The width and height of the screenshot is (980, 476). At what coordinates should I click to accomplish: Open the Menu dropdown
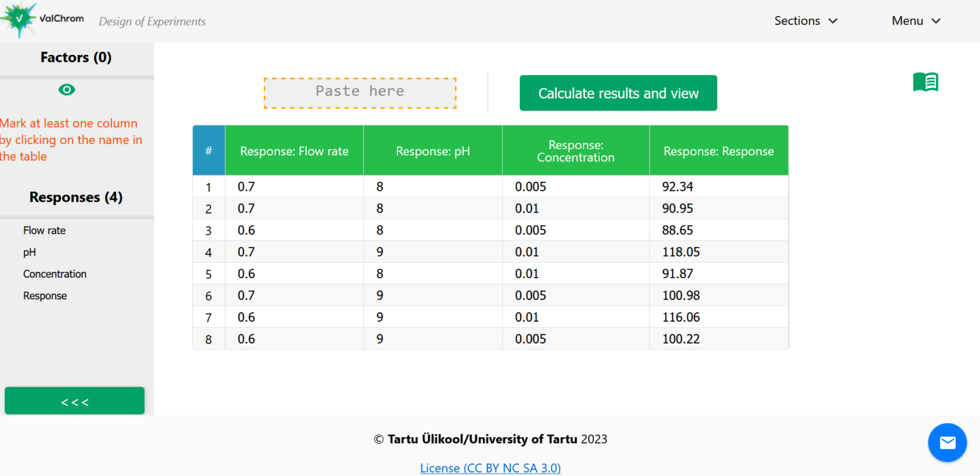click(907, 20)
